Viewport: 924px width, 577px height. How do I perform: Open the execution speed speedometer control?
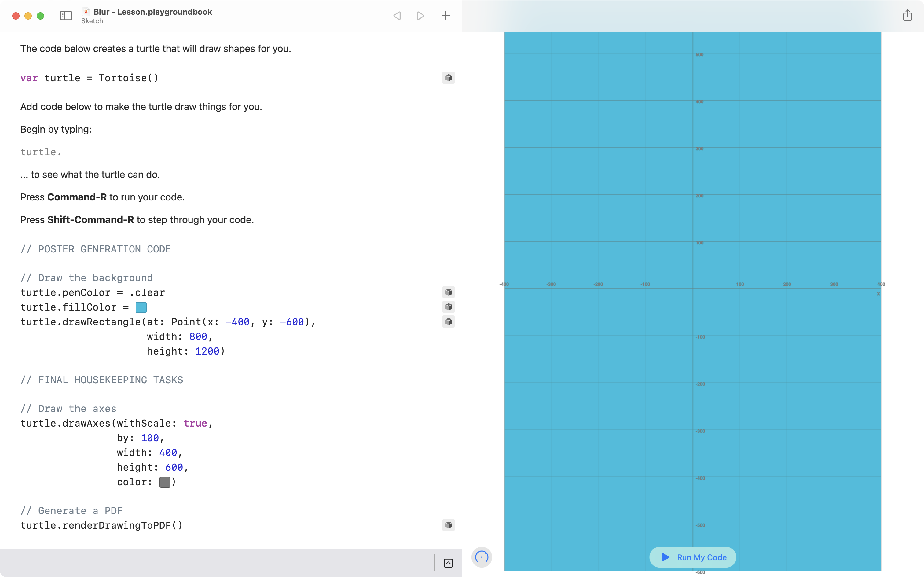pos(482,557)
